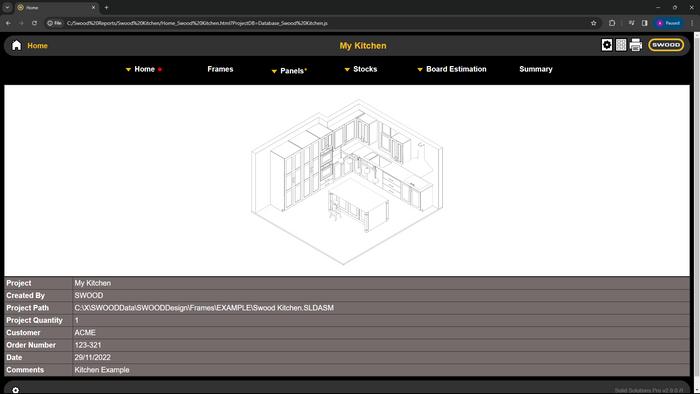The image size is (700, 394).
Task: Go back in browser history
Action: point(8,23)
